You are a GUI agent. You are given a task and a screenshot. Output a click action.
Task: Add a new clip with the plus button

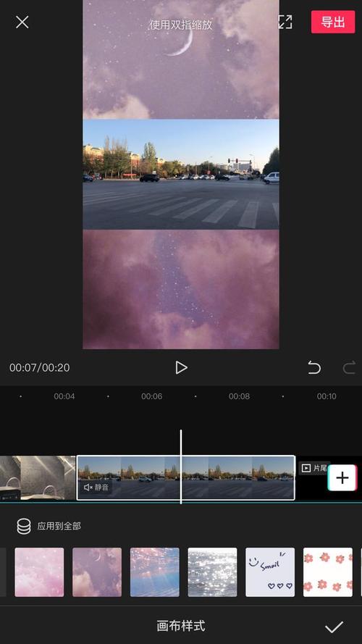[x=342, y=477]
